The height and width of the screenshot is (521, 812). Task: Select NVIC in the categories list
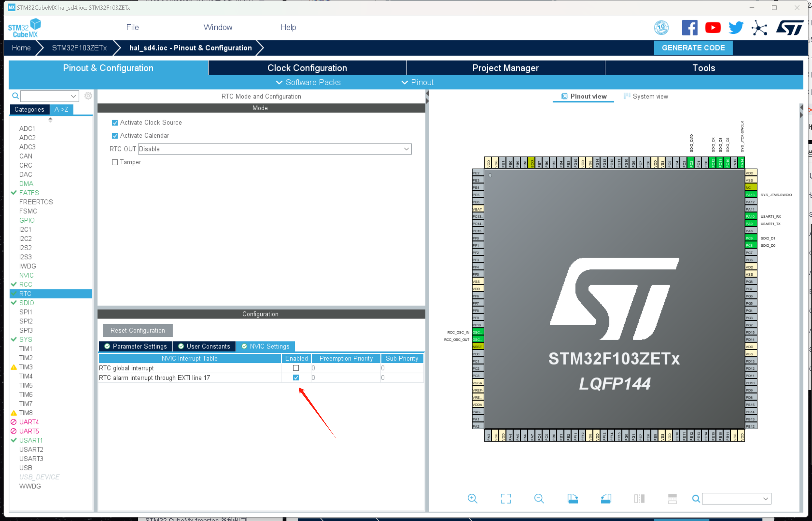[x=26, y=275]
